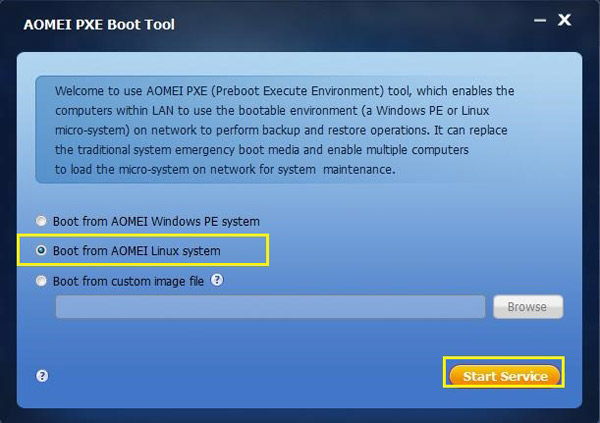Focus the custom image file path field

click(270, 307)
